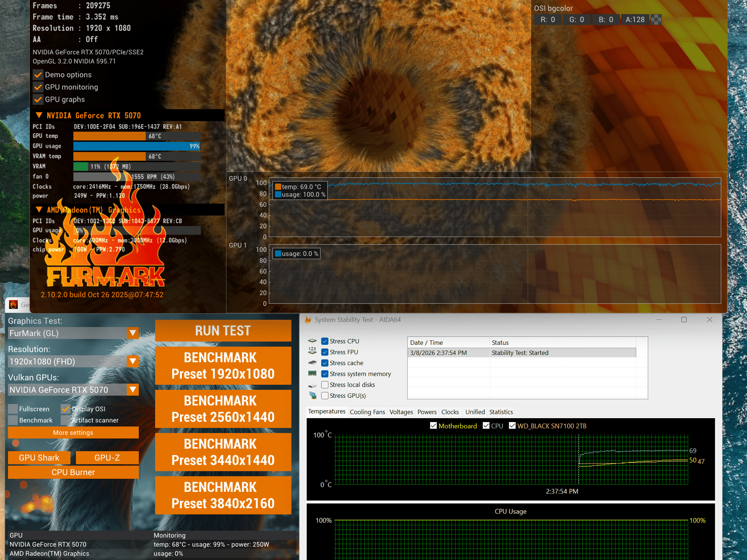The image size is (747, 560).
Task: Launch CPU Burner
Action: [x=73, y=472]
